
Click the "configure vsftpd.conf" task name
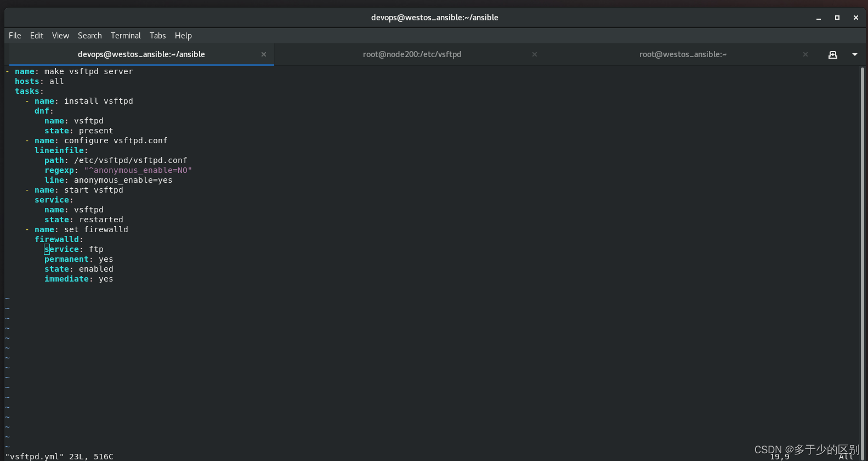(x=116, y=140)
